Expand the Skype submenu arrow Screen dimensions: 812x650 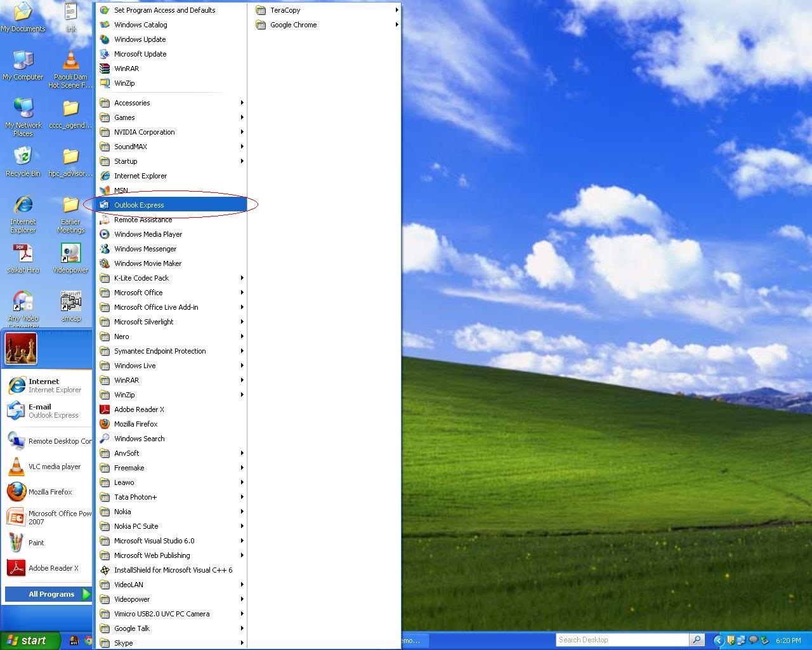point(242,643)
